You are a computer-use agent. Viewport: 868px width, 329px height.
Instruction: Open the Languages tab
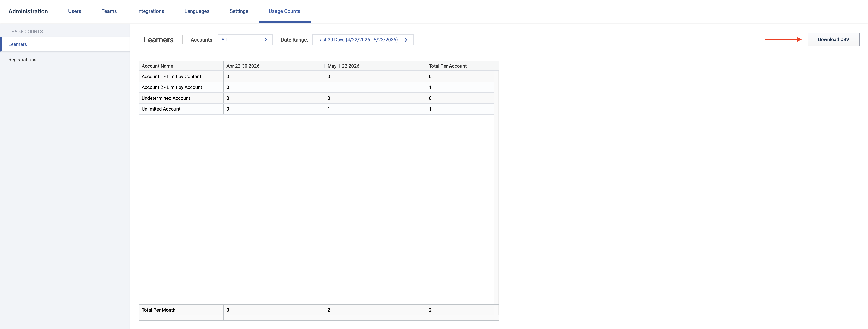(x=197, y=11)
